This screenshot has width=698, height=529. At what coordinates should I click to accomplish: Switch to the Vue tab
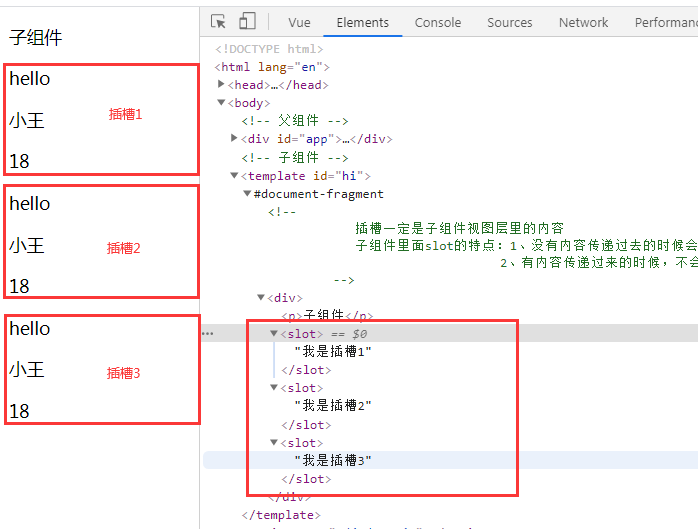tap(299, 22)
